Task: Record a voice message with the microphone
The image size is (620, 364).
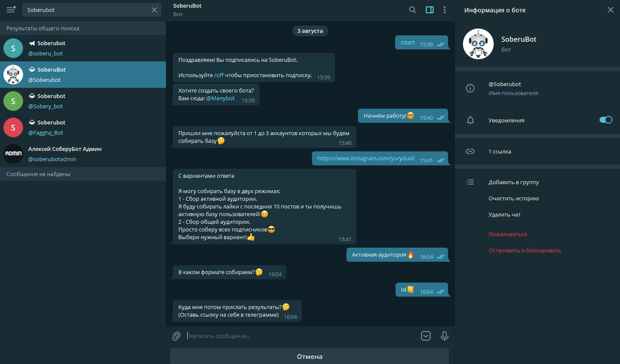Action: pyautogui.click(x=444, y=336)
